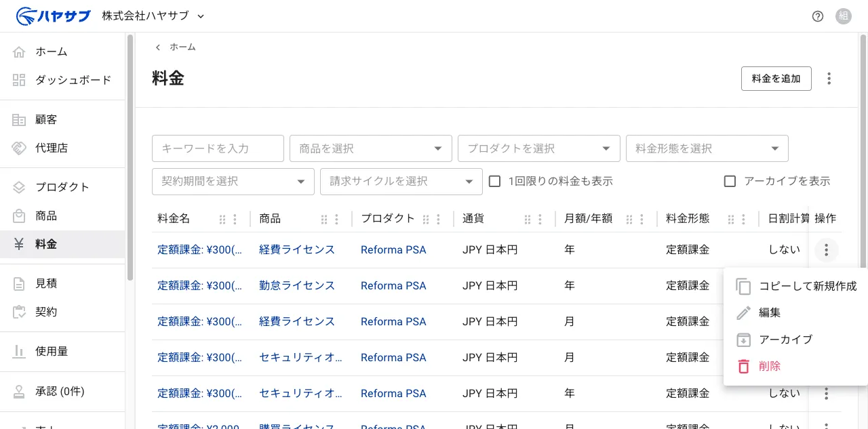The width and height of the screenshot is (868, 429).
Task: Choose コピーして新規作成 from the context menu
Action: 795,287
